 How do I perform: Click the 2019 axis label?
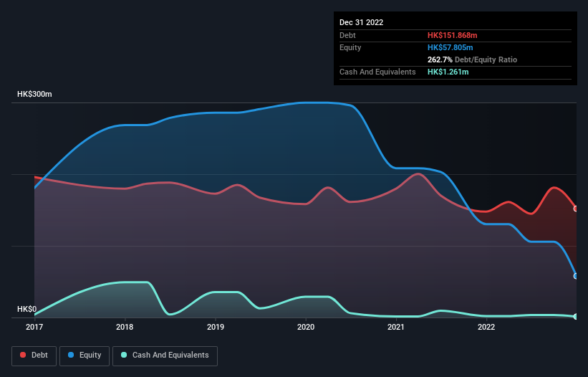tap(216, 327)
